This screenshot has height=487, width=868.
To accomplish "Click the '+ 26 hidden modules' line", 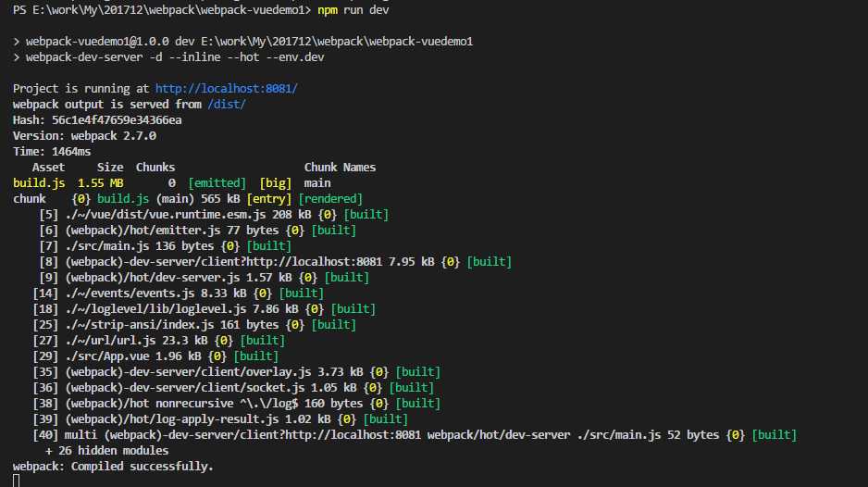I will [x=106, y=451].
